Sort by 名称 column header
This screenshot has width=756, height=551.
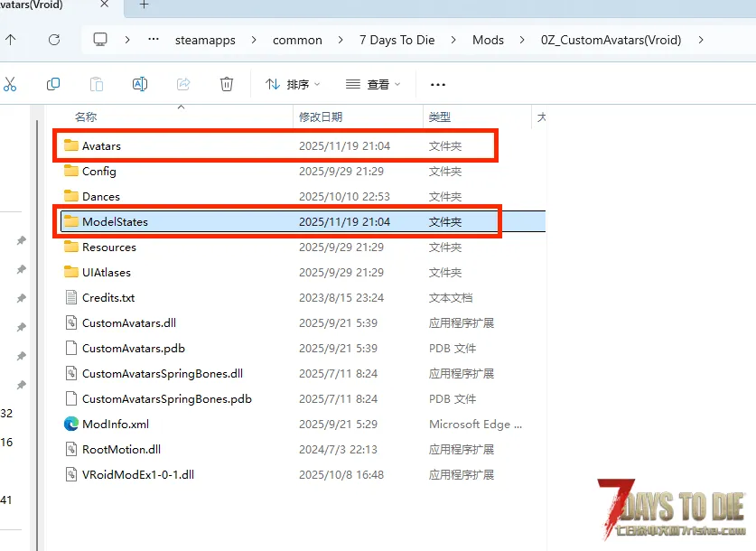click(x=86, y=117)
